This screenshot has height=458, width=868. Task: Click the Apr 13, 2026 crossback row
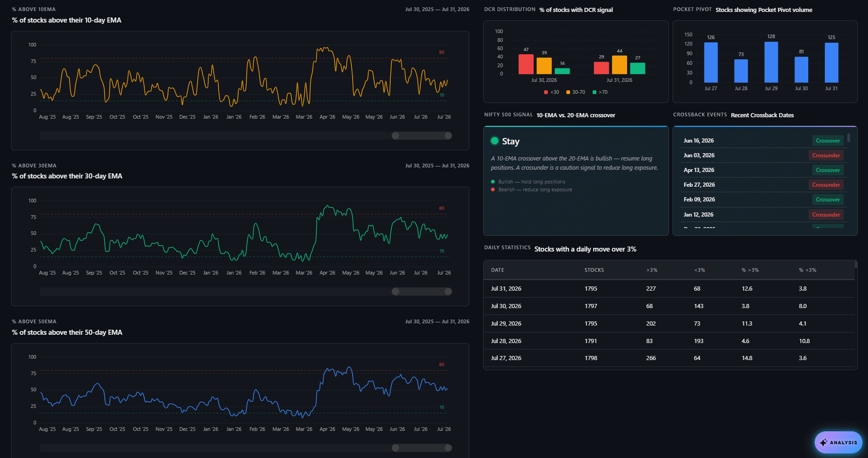point(762,170)
